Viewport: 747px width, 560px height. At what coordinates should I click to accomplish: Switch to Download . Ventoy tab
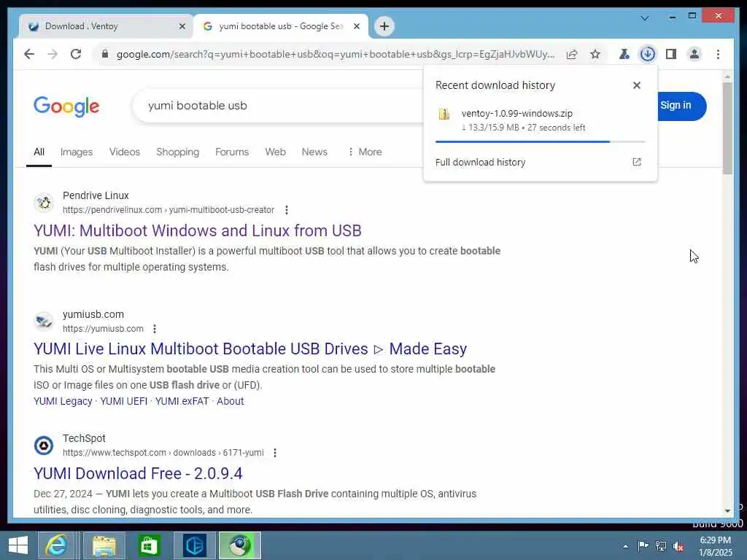tap(107, 26)
